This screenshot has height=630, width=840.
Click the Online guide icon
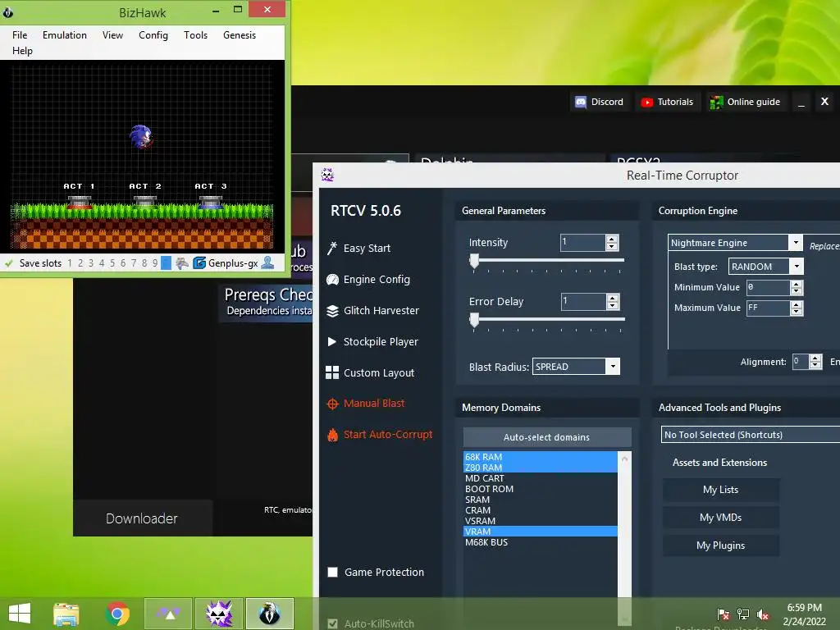click(x=716, y=102)
